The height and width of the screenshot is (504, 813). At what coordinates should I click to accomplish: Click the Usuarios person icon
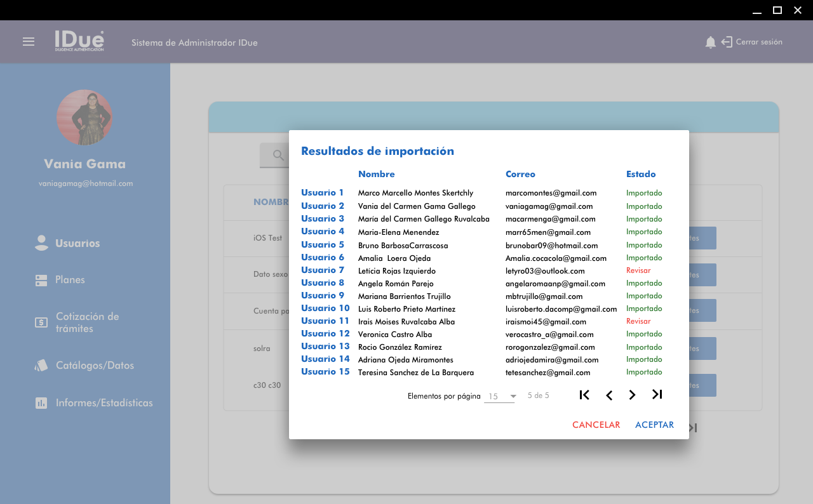[41, 243]
